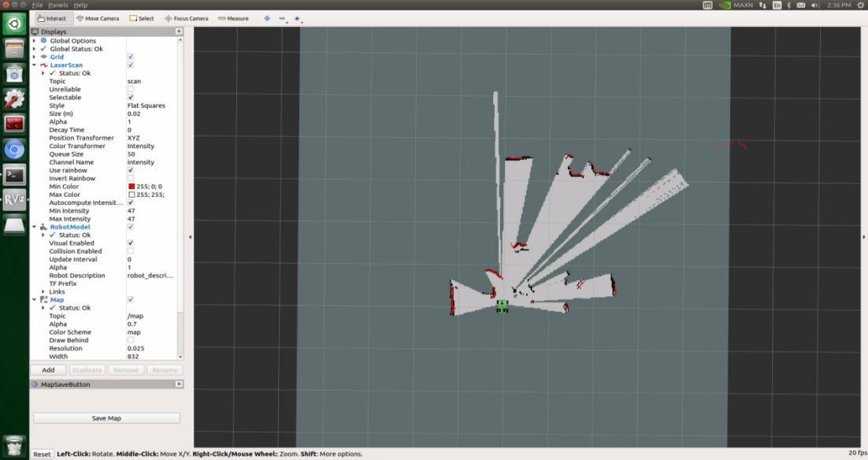
Task: Click the Bluetooth indicator in top bar
Action: coord(788,5)
